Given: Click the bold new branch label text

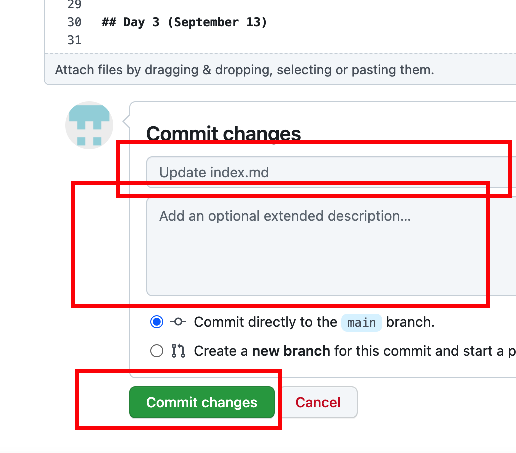Looking at the screenshot, I should click(291, 351).
